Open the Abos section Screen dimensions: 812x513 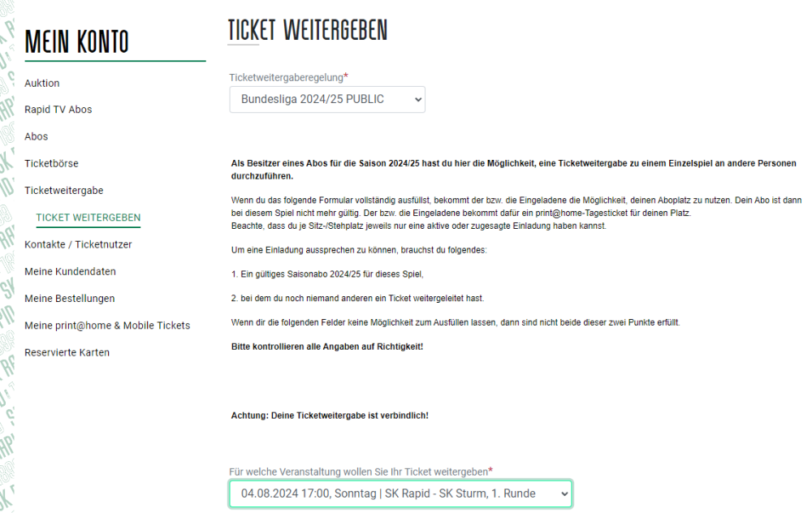[x=36, y=136]
